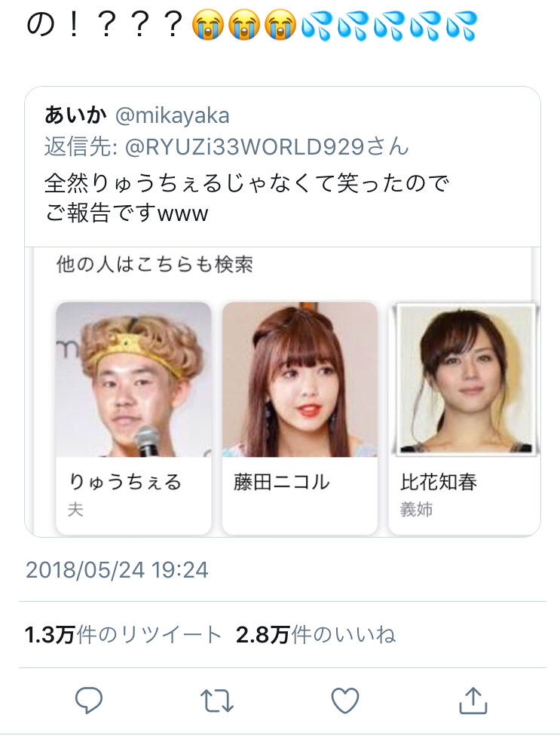Image resolution: width=560 pixels, height=739 pixels.
Task: Open the 藤田ニコル card photo
Action: coord(300,379)
